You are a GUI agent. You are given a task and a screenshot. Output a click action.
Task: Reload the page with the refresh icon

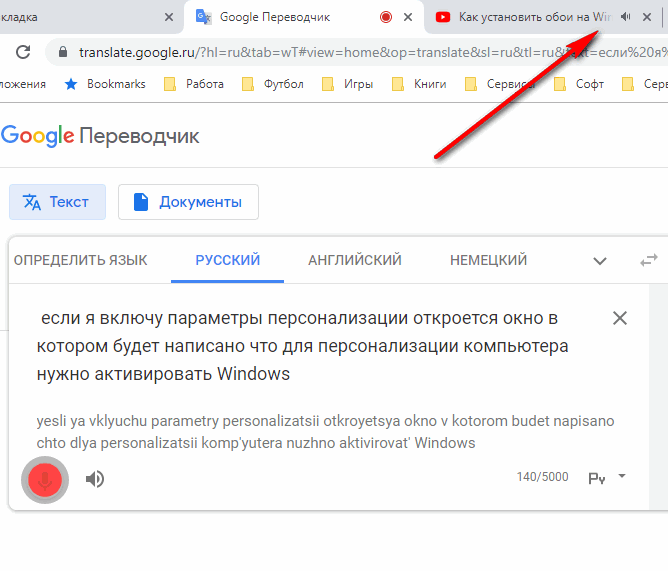click(23, 52)
